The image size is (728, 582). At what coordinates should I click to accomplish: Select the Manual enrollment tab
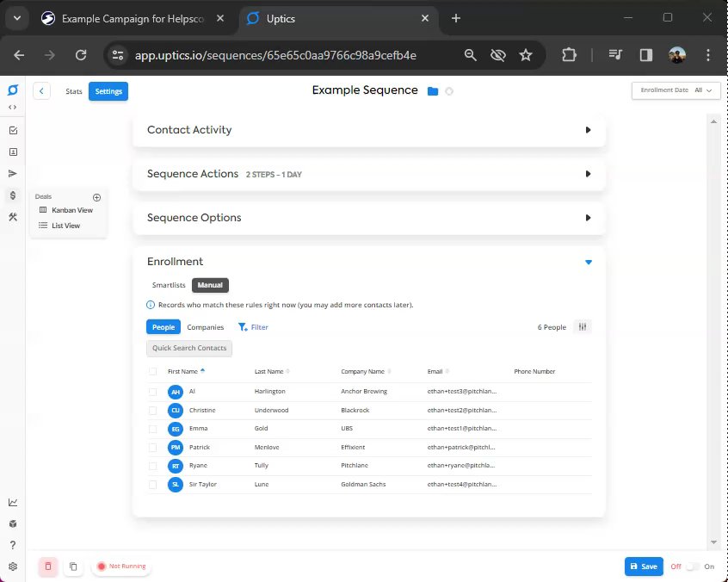click(210, 285)
